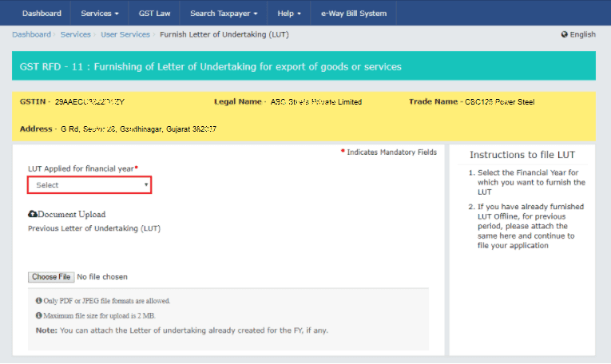The height and width of the screenshot is (364, 611).
Task: Open the Help menu in top bar
Action: point(289,14)
